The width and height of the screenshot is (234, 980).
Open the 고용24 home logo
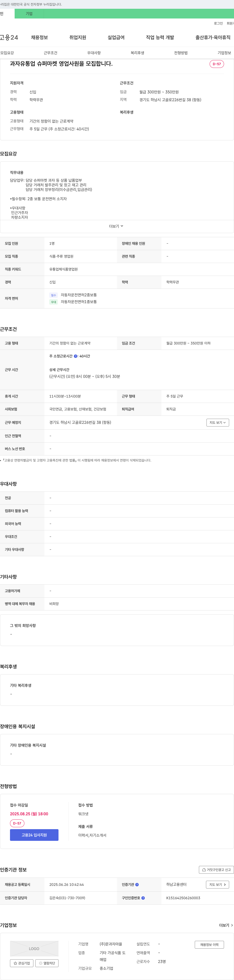coord(9,37)
